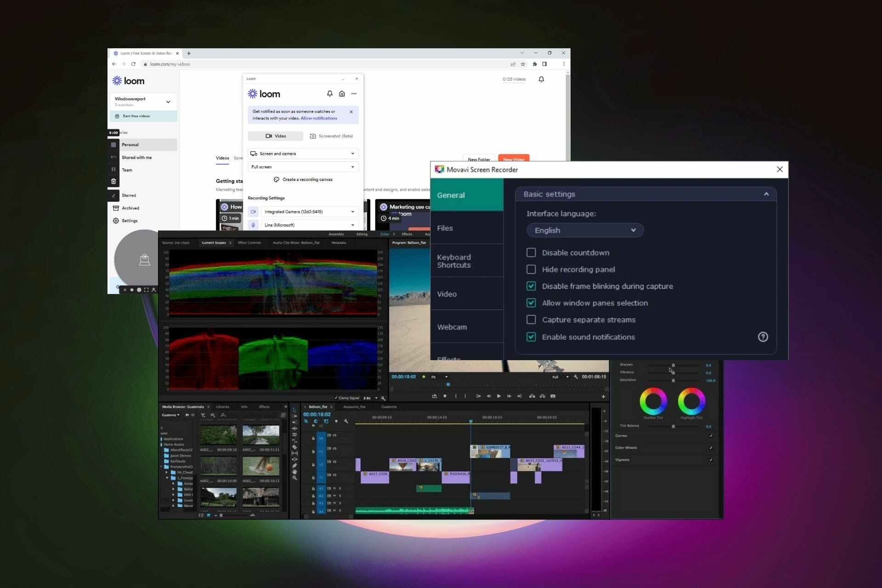Open Files tab in Movavi settings
Viewport: 882px width, 588px height.
(x=467, y=228)
